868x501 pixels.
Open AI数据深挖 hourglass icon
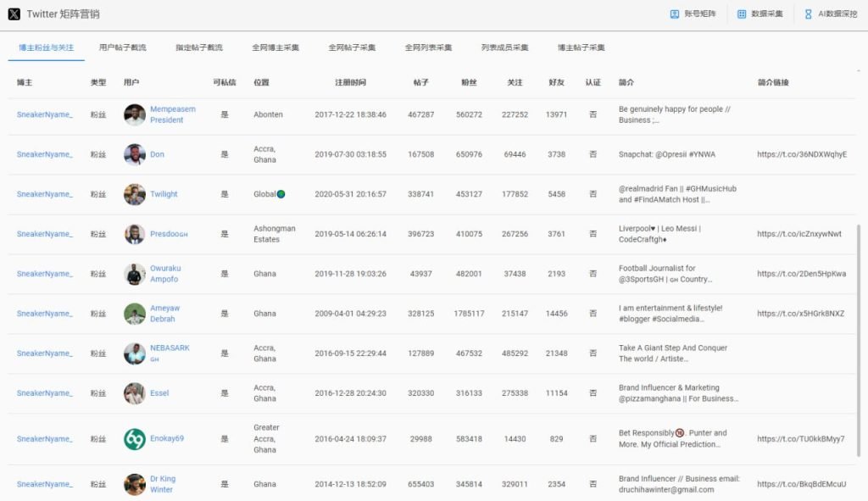(808, 14)
